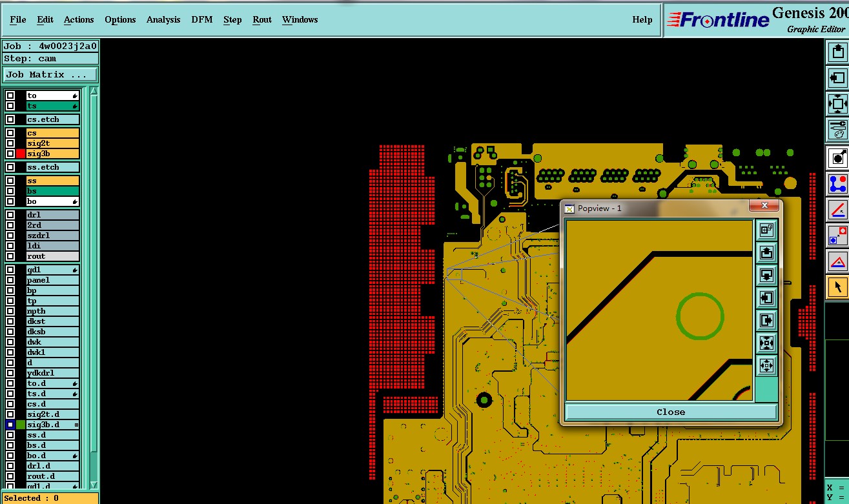Select the red triangle snap tool
Viewport: 849px width, 504px height.
click(x=837, y=261)
